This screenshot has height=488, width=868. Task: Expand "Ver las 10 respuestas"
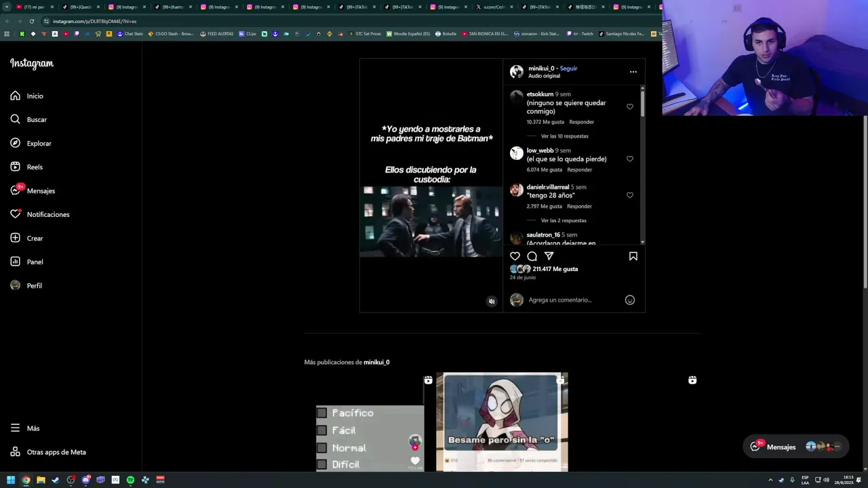564,136
